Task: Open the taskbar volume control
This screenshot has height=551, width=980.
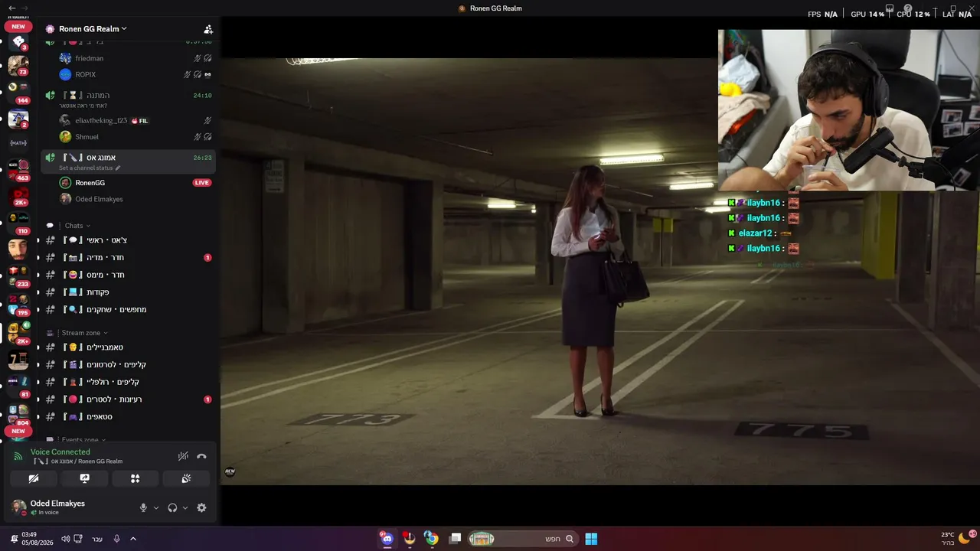Action: (65, 539)
